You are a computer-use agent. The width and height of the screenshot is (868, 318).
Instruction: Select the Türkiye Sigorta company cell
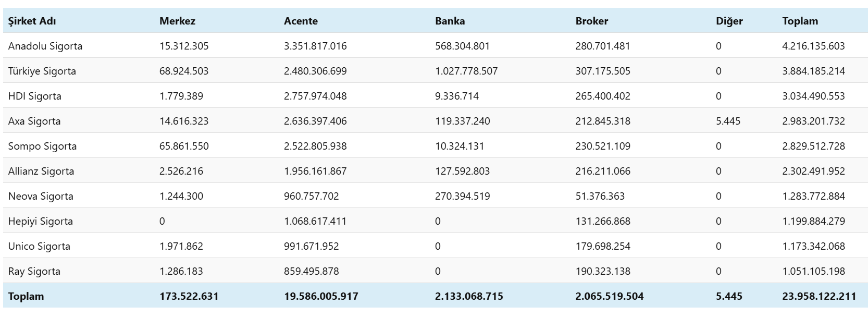click(42, 71)
